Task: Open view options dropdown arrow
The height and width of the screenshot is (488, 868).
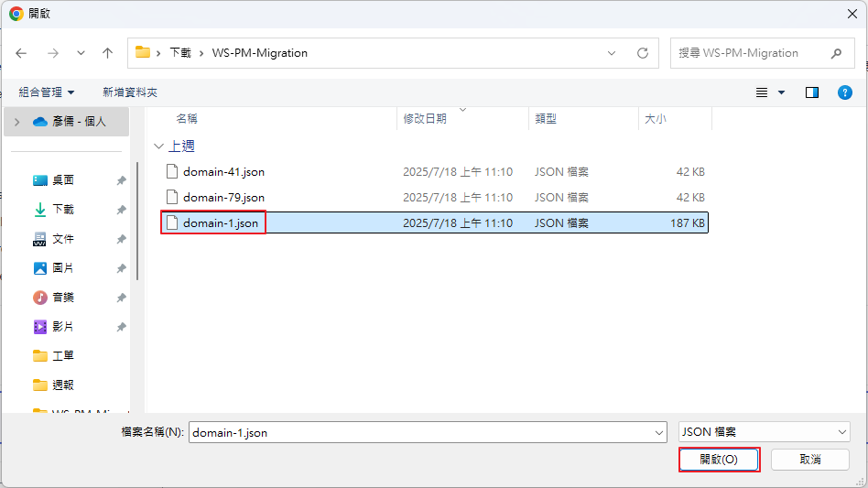Action: [782, 92]
